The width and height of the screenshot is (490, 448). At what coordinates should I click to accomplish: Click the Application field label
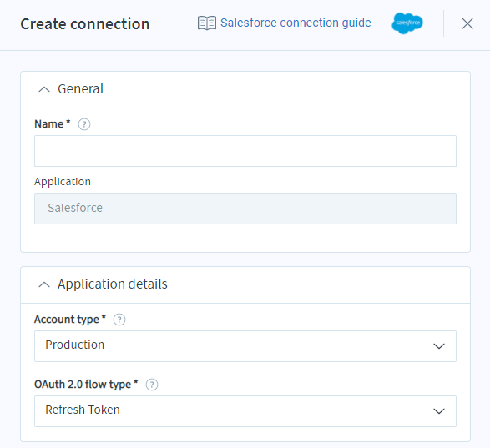click(63, 182)
